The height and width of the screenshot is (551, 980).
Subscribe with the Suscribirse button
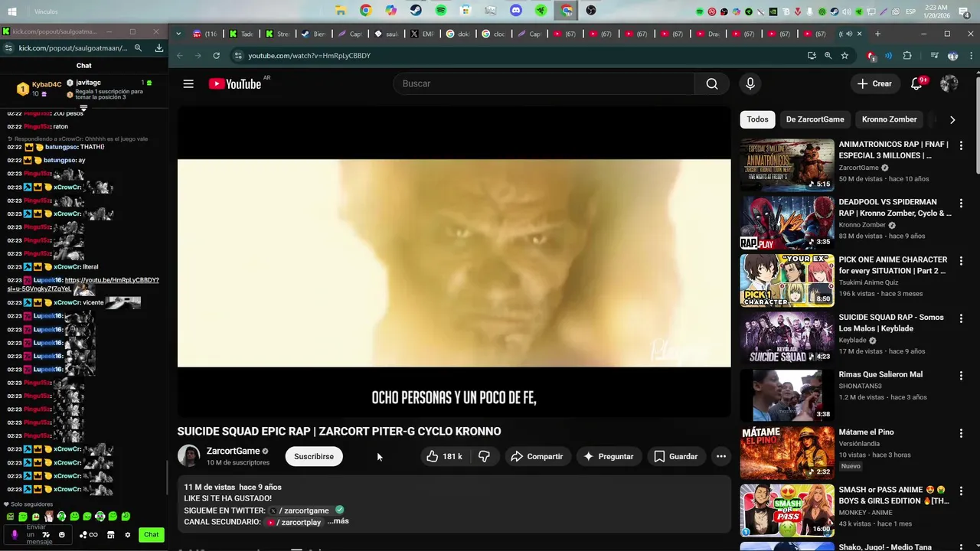314,456
